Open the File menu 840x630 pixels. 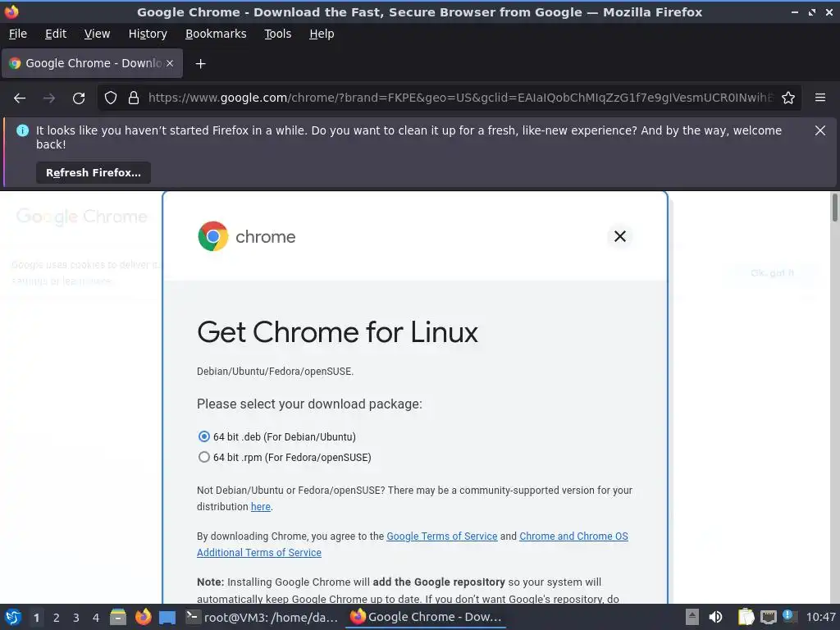18,34
